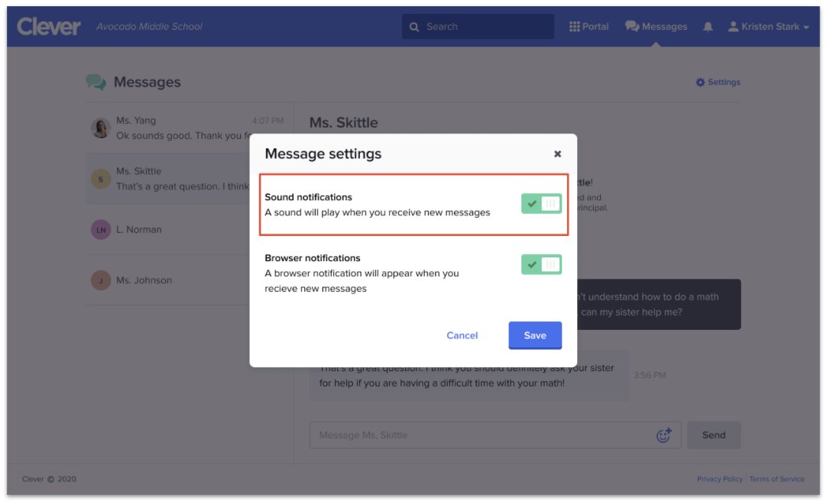Open the Privacy Policy link
Viewport: 827px width, 504px height.
(x=719, y=479)
